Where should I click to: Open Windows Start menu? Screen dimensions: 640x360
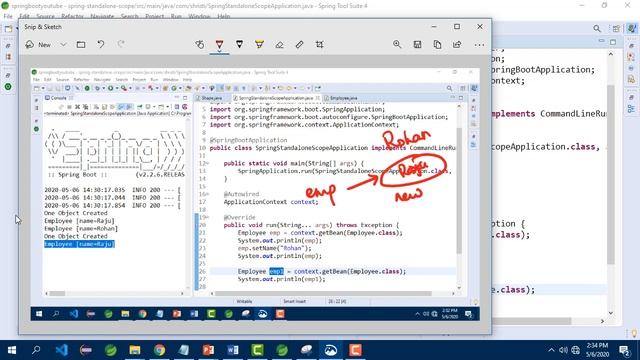click(x=11, y=350)
